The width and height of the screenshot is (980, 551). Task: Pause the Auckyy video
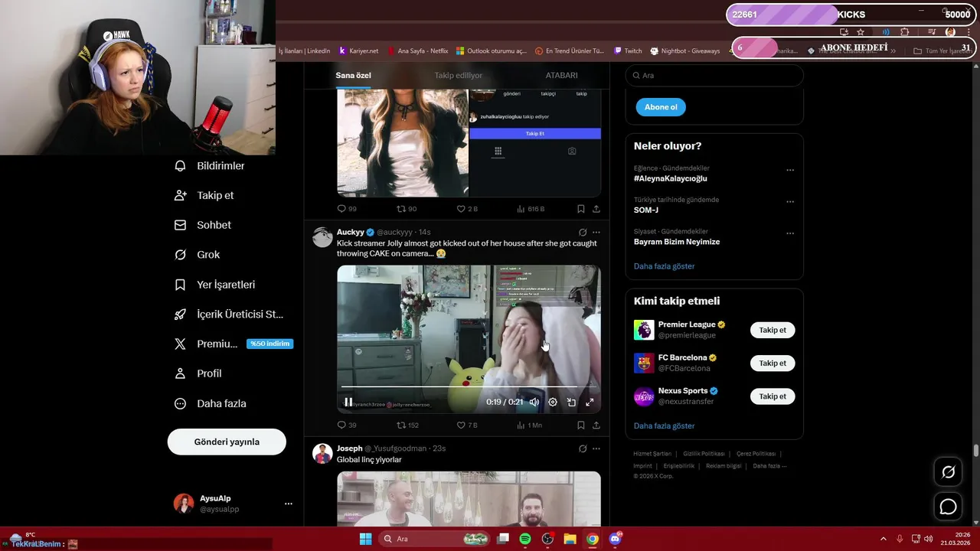348,402
